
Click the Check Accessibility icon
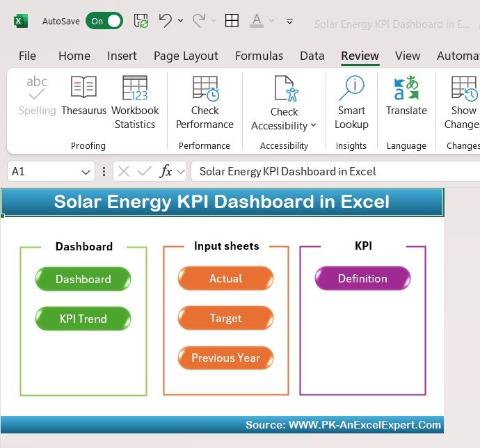[286, 88]
